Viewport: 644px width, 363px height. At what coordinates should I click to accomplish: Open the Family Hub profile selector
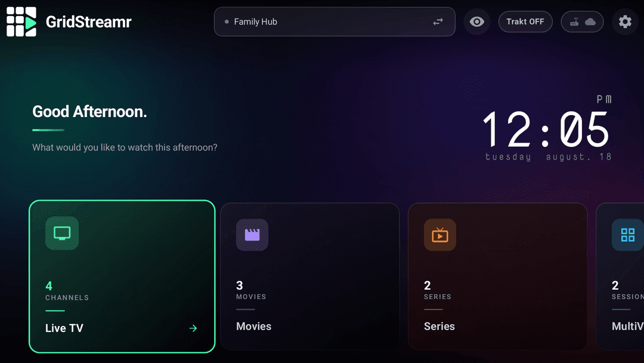pos(335,21)
